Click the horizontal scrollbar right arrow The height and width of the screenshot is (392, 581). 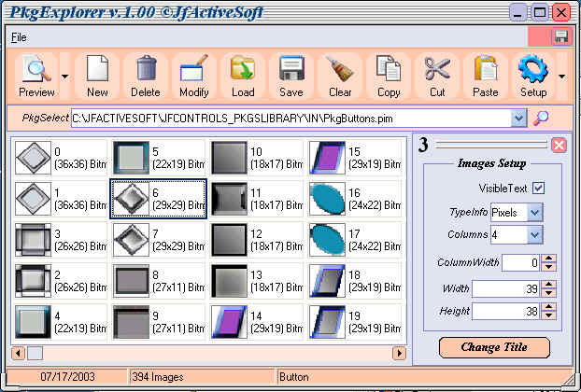click(399, 353)
